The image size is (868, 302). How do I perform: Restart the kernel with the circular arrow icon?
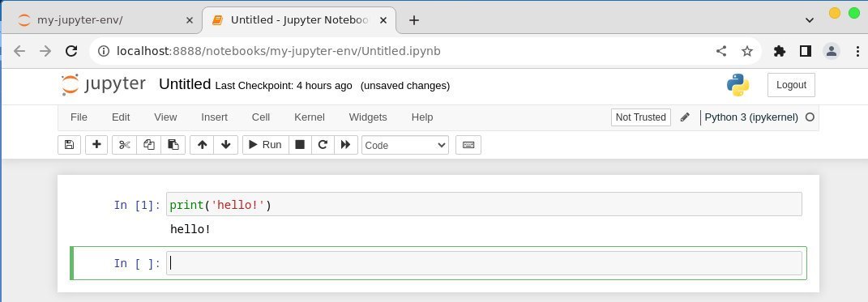323,145
